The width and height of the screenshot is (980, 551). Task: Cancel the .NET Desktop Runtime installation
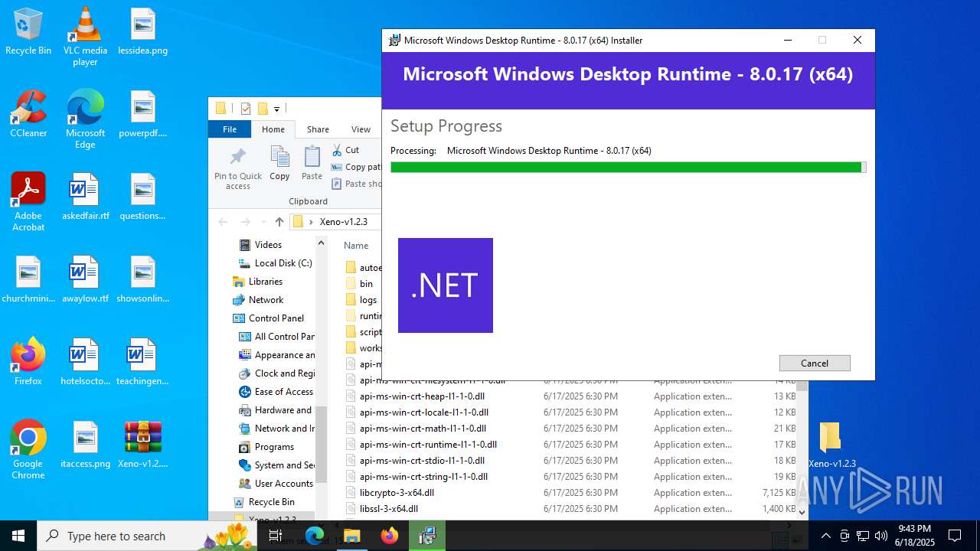pos(815,363)
